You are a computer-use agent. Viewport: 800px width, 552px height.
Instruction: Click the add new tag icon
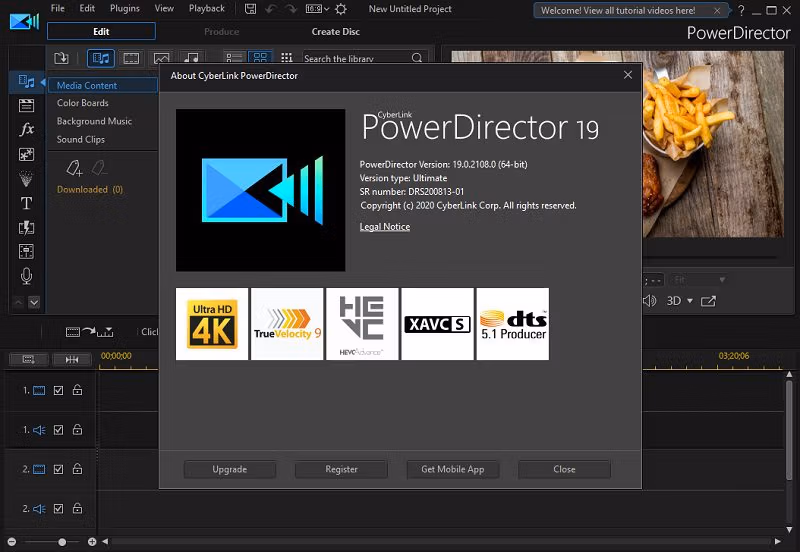[74, 168]
